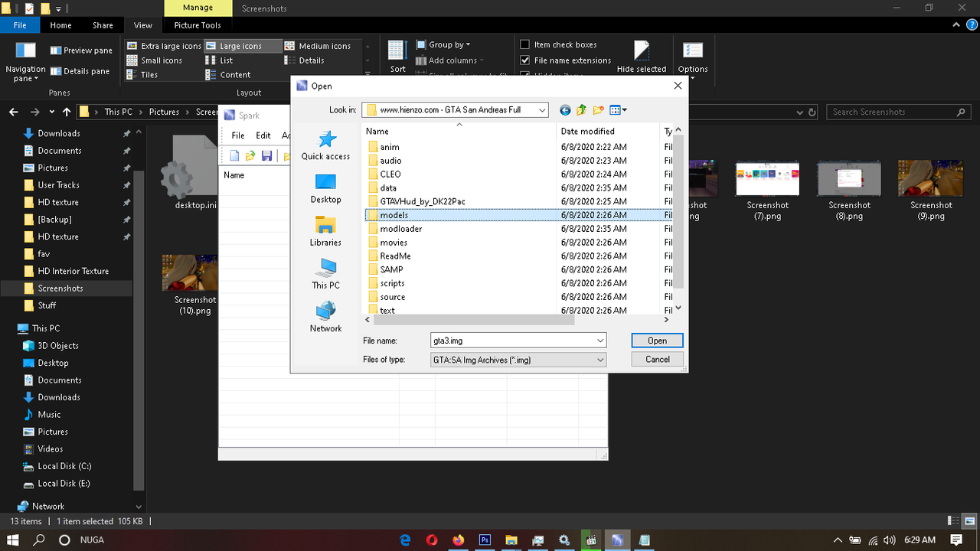Click Hide selected items in ribbon

(x=642, y=56)
